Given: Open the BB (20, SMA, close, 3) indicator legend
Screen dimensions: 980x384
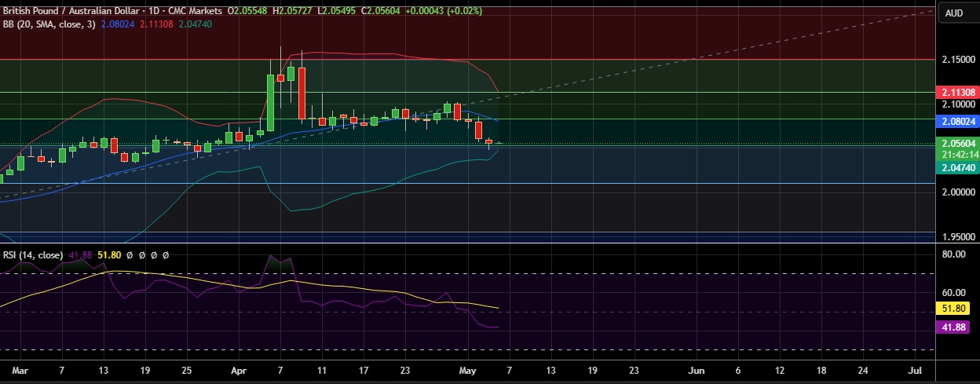Looking at the screenshot, I should (49, 24).
